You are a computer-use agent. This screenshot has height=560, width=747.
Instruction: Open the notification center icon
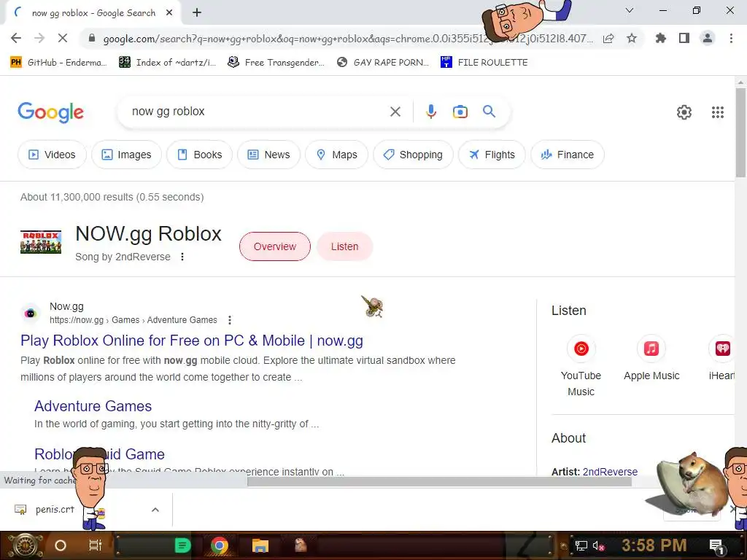pos(717,545)
